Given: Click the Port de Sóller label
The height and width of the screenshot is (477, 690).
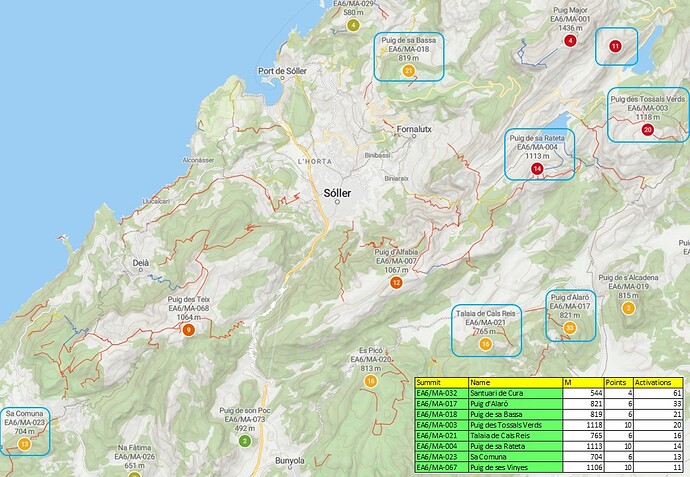Looking at the screenshot, I should click(x=283, y=70).
